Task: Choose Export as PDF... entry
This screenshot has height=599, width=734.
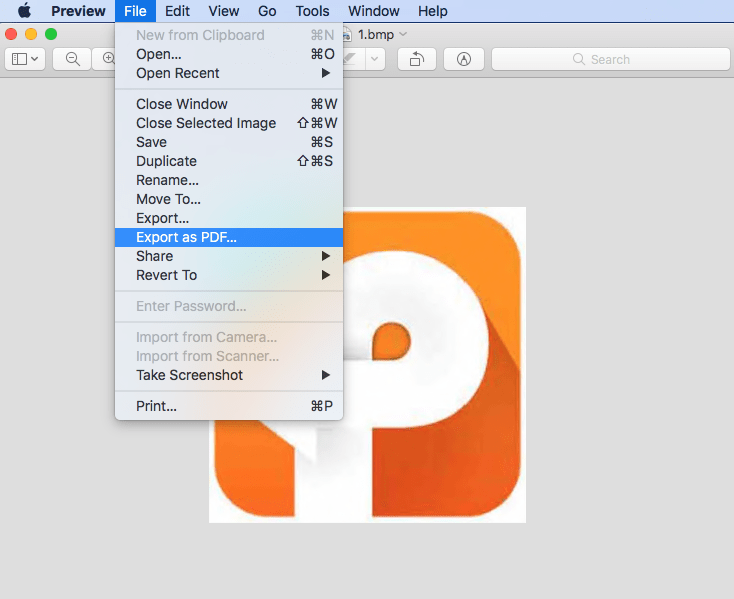Action: [229, 237]
